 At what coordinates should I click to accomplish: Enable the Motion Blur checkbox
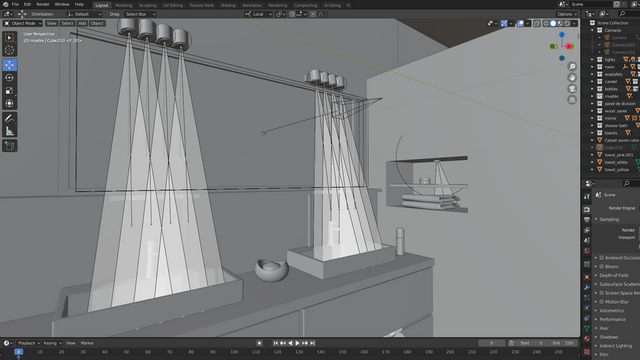(x=601, y=302)
